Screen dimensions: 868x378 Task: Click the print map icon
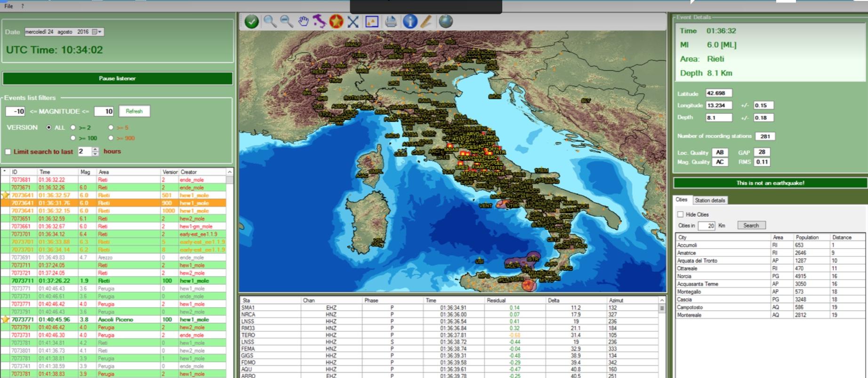coord(391,22)
